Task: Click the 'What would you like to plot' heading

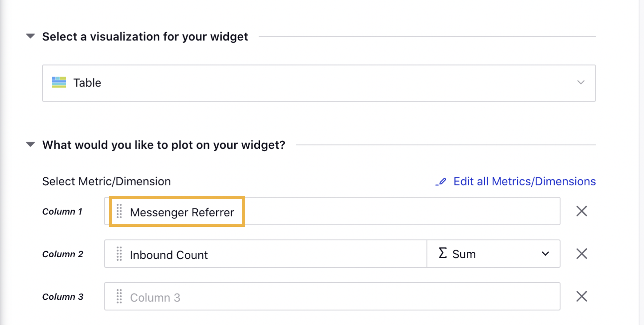Action: 164,145
